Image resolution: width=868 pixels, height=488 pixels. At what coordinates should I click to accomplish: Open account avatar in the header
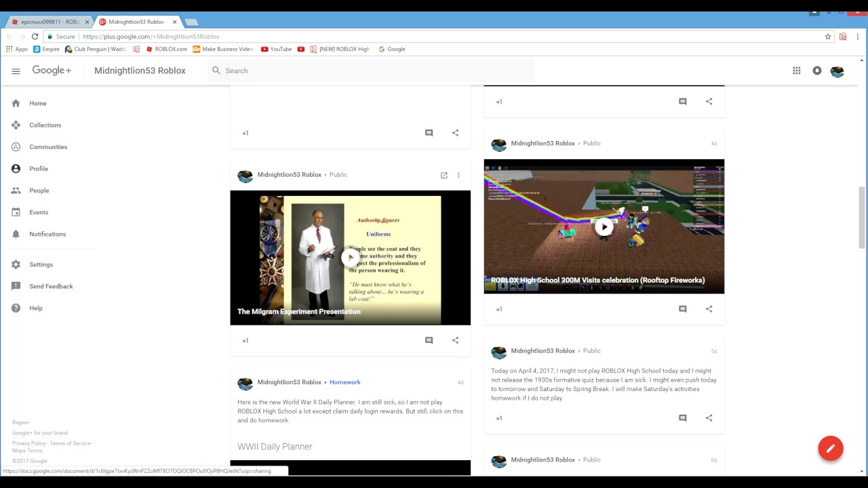pyautogui.click(x=837, y=71)
